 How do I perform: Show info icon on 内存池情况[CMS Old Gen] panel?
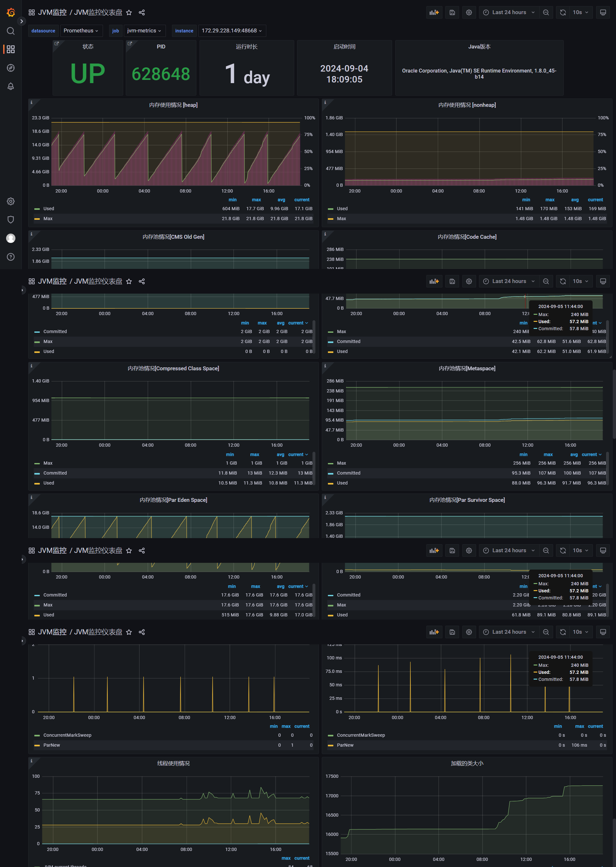(x=31, y=234)
